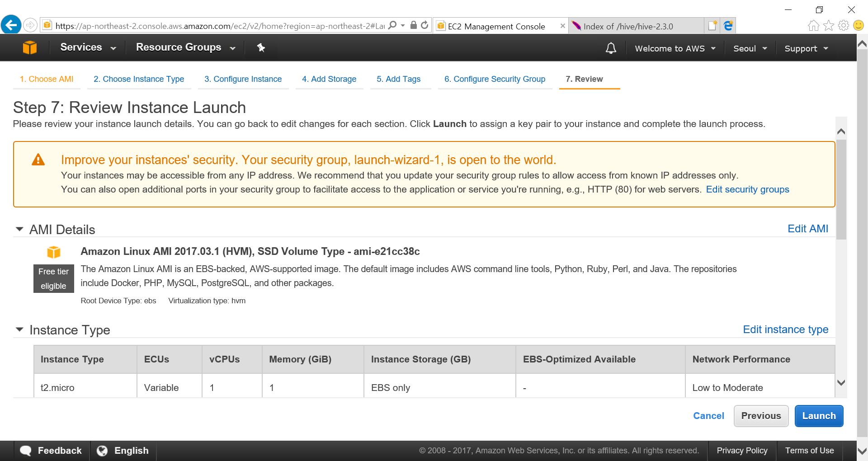Click page scrollbar down arrow at bottom
The width and height of the screenshot is (868, 461).
[862, 451]
